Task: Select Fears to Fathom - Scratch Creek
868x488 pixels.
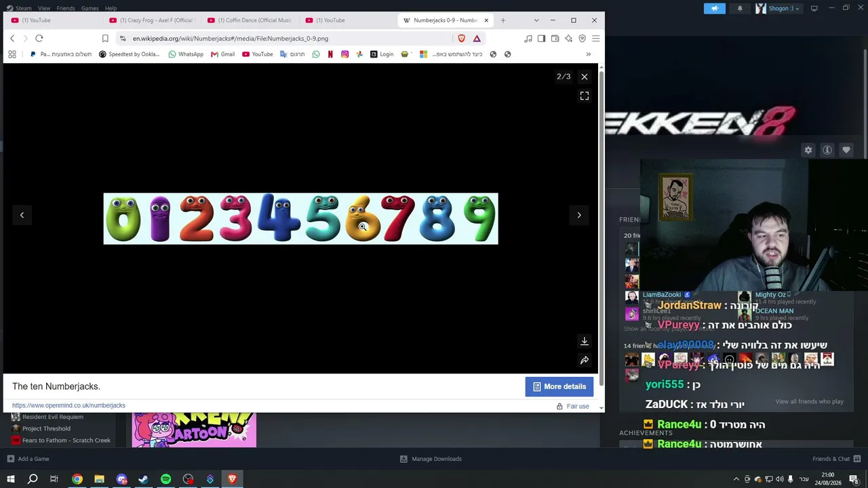Action: click(66, 440)
